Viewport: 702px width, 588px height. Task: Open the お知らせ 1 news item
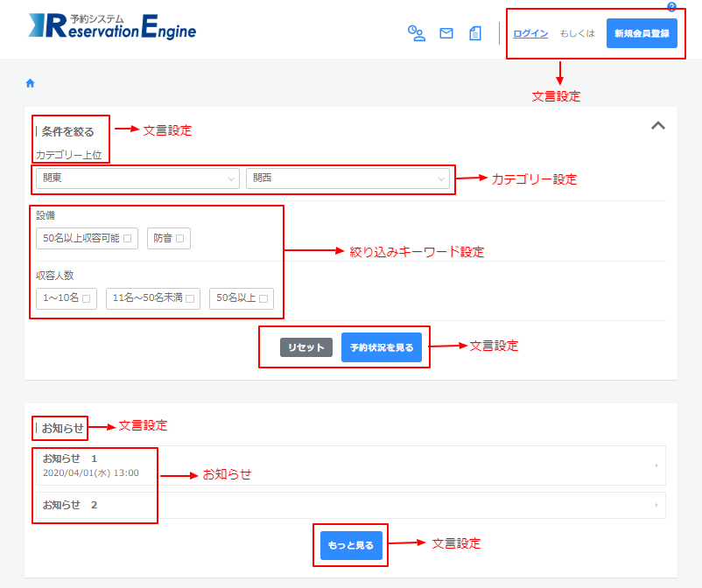point(350,465)
